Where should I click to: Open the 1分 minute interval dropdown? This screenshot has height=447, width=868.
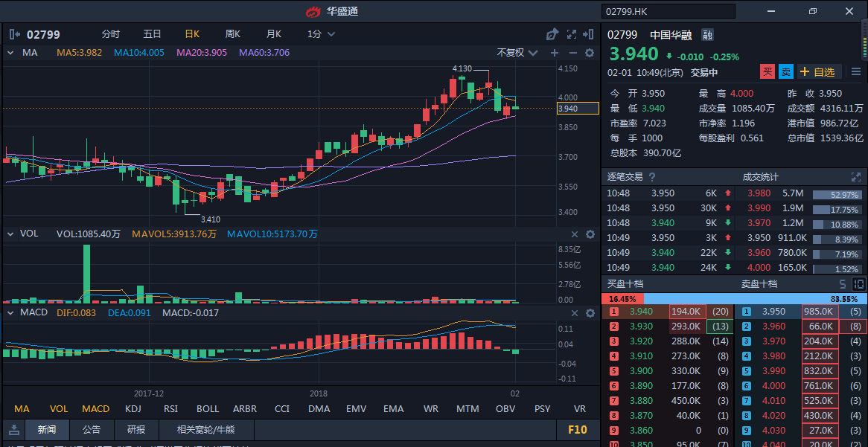[321, 34]
